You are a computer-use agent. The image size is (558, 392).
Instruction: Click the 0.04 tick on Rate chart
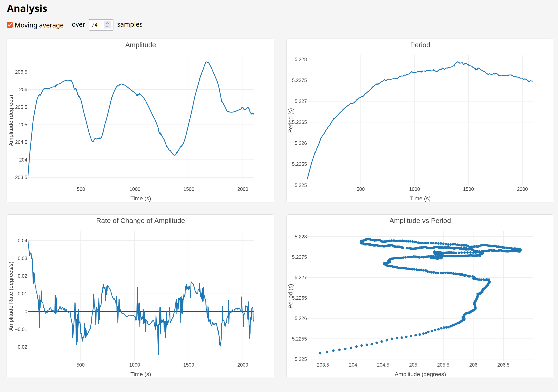click(x=22, y=240)
